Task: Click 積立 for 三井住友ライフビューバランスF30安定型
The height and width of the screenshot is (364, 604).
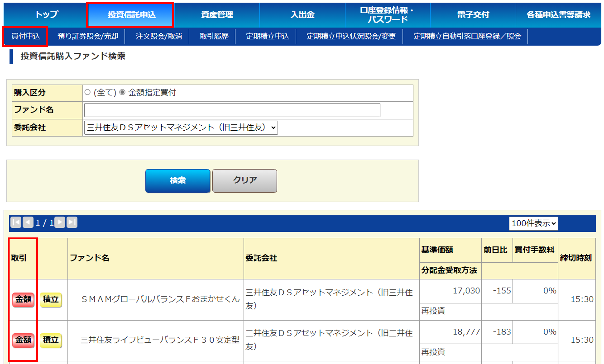Action: (x=51, y=340)
